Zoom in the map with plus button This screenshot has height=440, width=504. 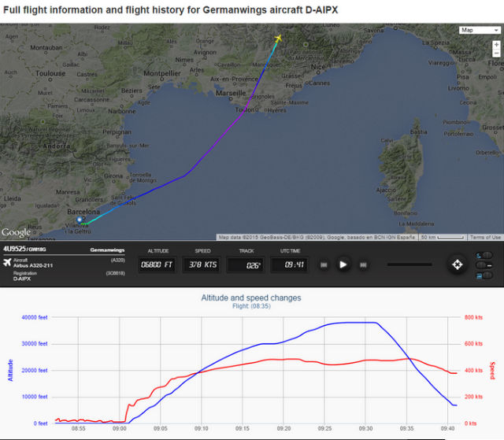tap(496, 46)
